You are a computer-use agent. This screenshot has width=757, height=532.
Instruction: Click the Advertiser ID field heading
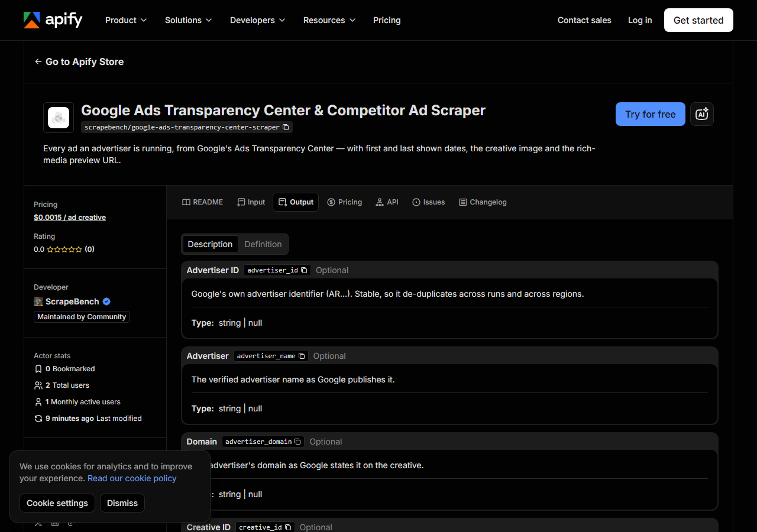213,270
